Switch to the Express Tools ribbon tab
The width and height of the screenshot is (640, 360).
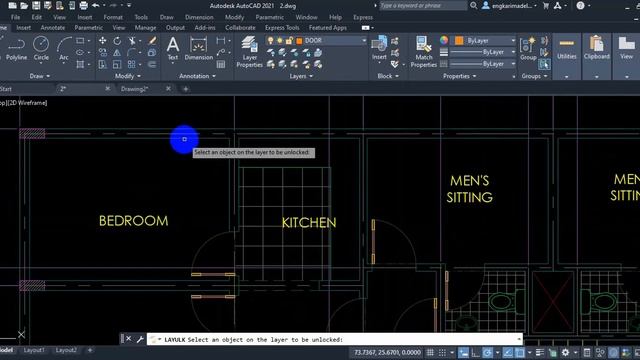[x=282, y=28]
